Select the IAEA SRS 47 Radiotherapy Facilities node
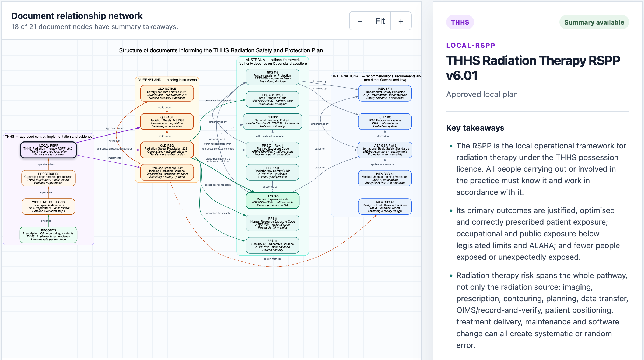This screenshot has height=360, width=644. coord(385,206)
